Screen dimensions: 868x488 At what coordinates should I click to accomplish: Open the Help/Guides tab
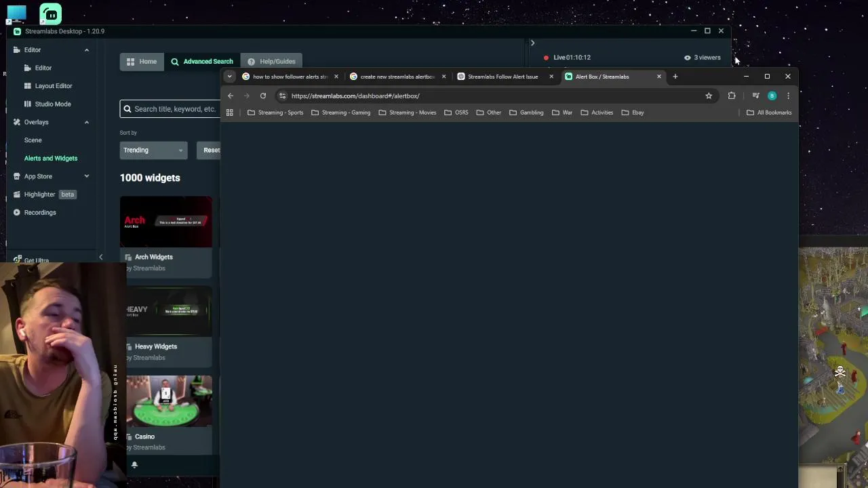coord(271,62)
